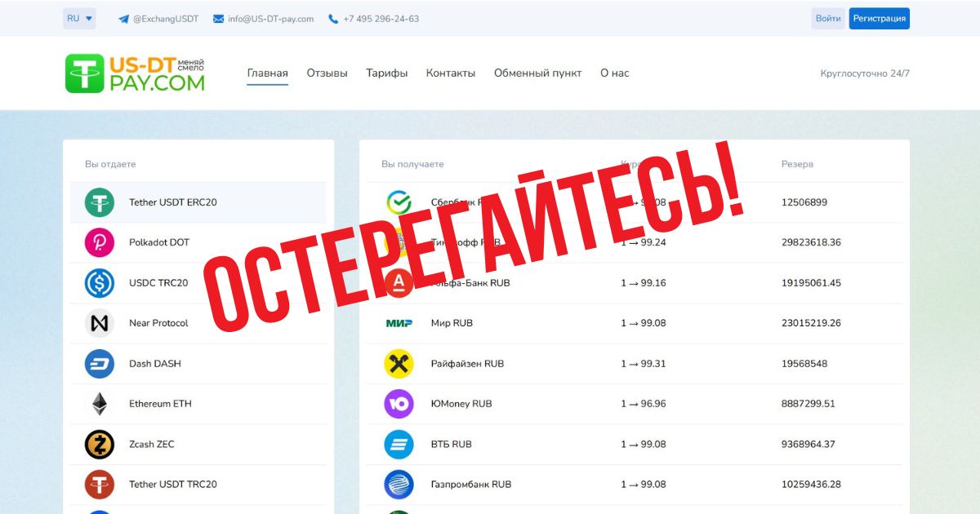Click the Zcash ZEC yellow icon
The height and width of the screenshot is (514, 980).
click(100, 445)
